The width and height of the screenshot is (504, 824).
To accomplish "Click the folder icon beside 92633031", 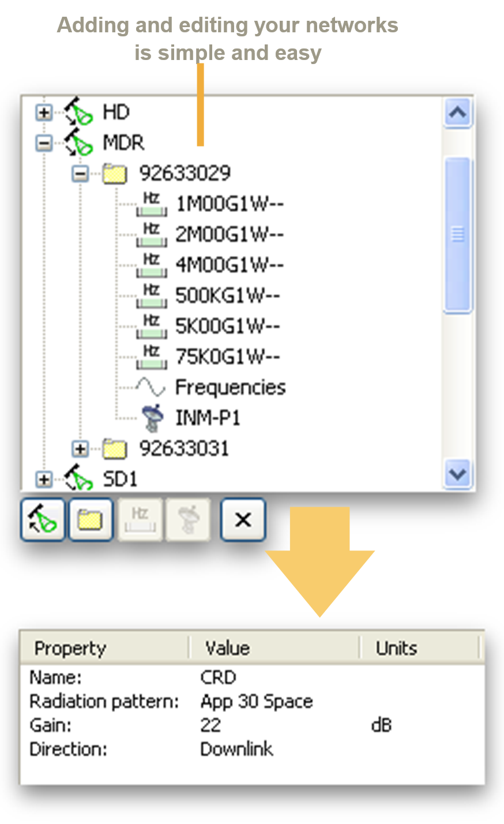I will 115,448.
